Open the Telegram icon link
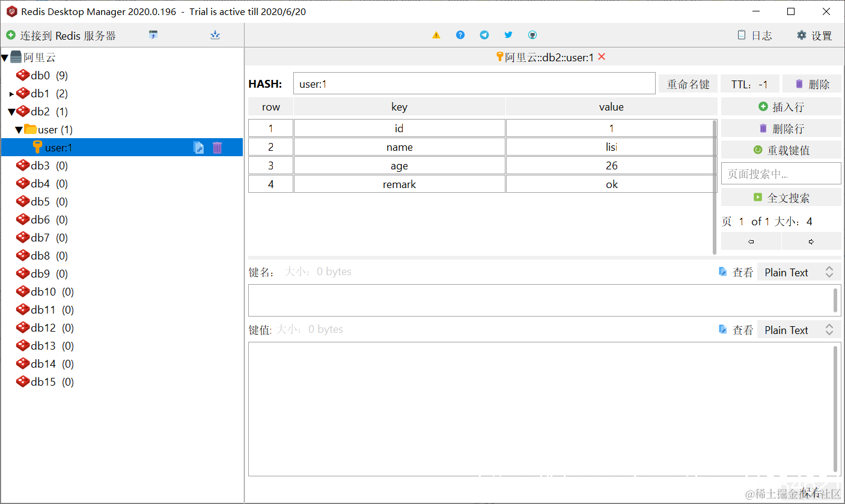 (484, 35)
